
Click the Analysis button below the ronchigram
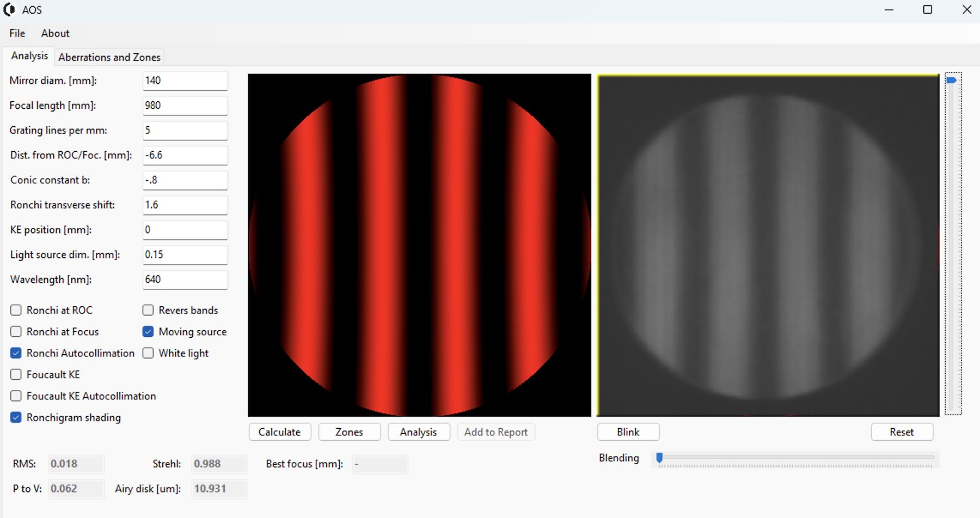click(418, 432)
